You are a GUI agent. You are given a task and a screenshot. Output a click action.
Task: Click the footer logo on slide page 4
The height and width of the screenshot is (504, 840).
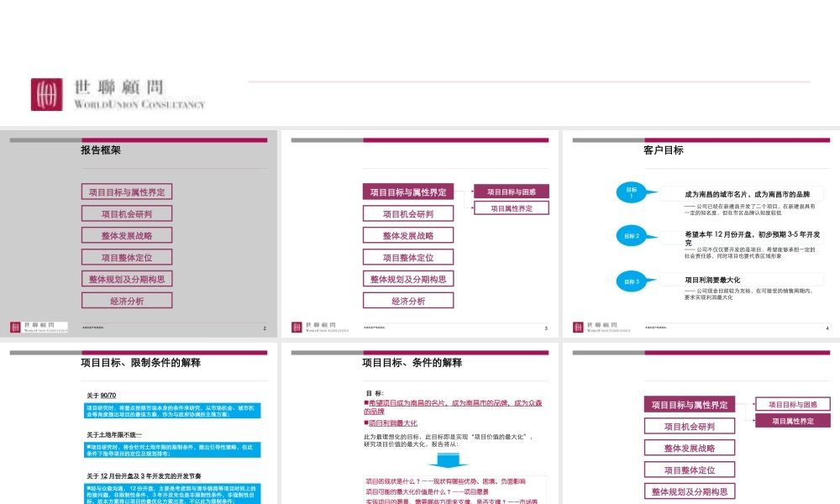tap(601, 328)
